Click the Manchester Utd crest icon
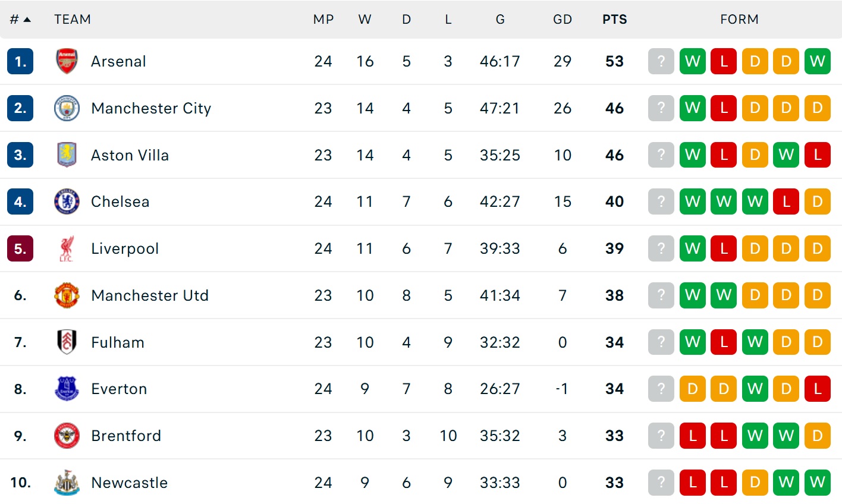 click(67, 295)
